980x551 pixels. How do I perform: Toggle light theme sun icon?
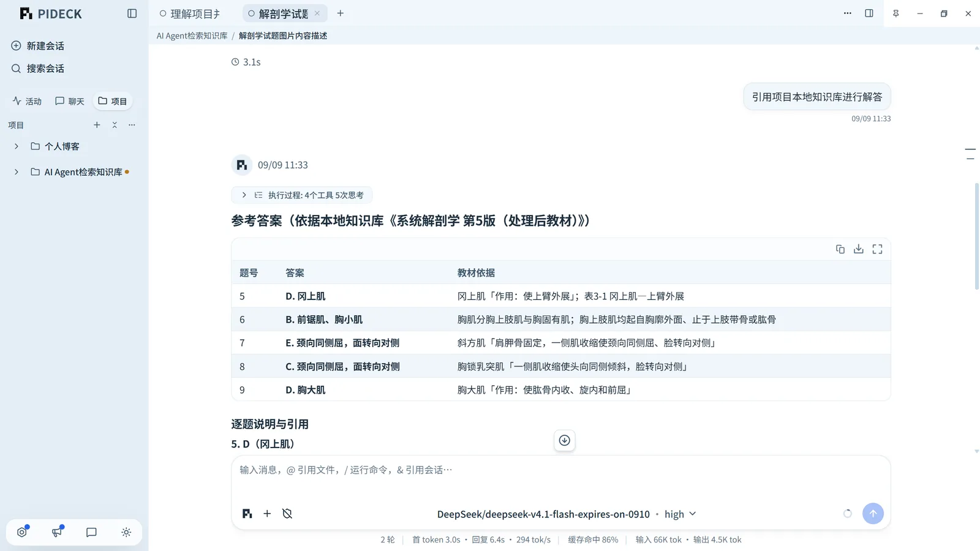(x=126, y=532)
